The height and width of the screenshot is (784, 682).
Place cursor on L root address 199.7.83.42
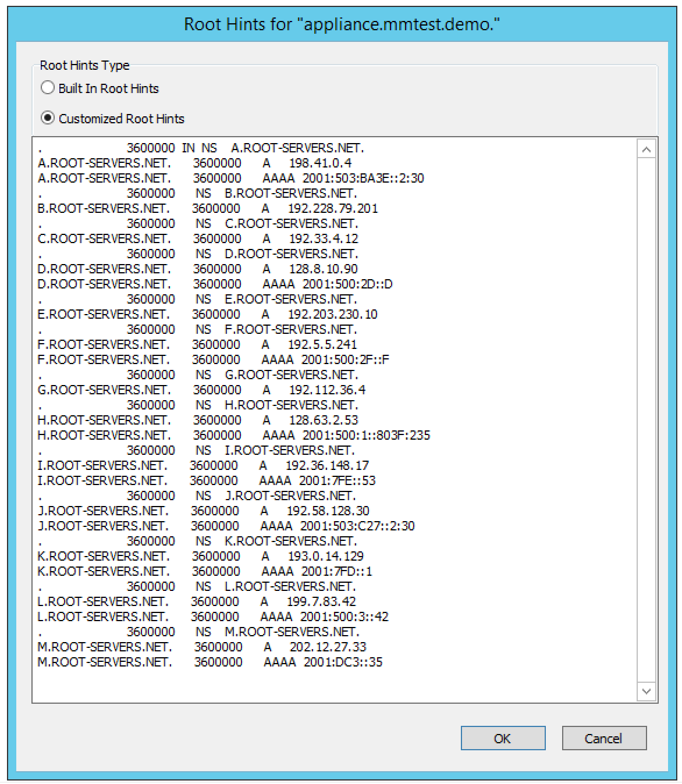[x=321, y=602]
